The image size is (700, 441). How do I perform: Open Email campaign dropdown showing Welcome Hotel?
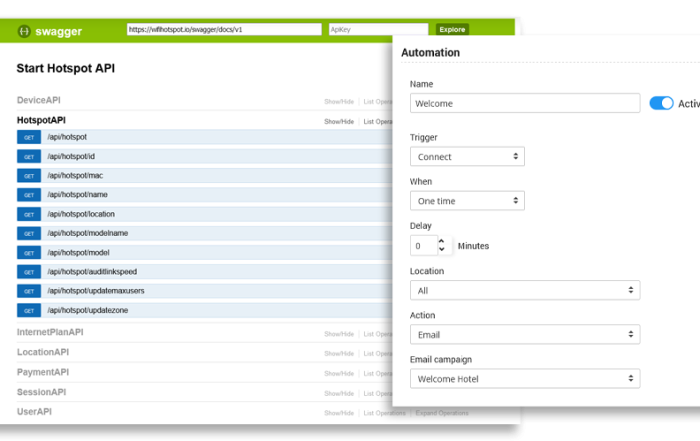click(x=525, y=379)
